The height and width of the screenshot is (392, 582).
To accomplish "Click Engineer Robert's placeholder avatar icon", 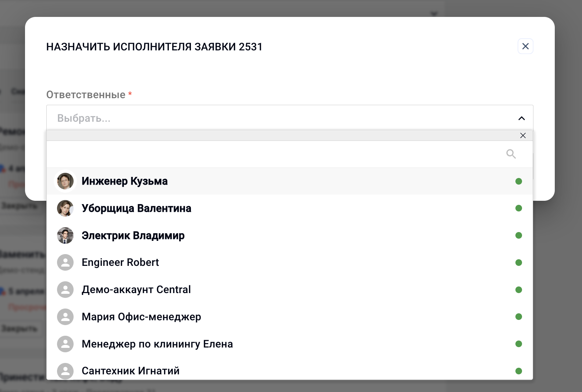I will coord(65,263).
